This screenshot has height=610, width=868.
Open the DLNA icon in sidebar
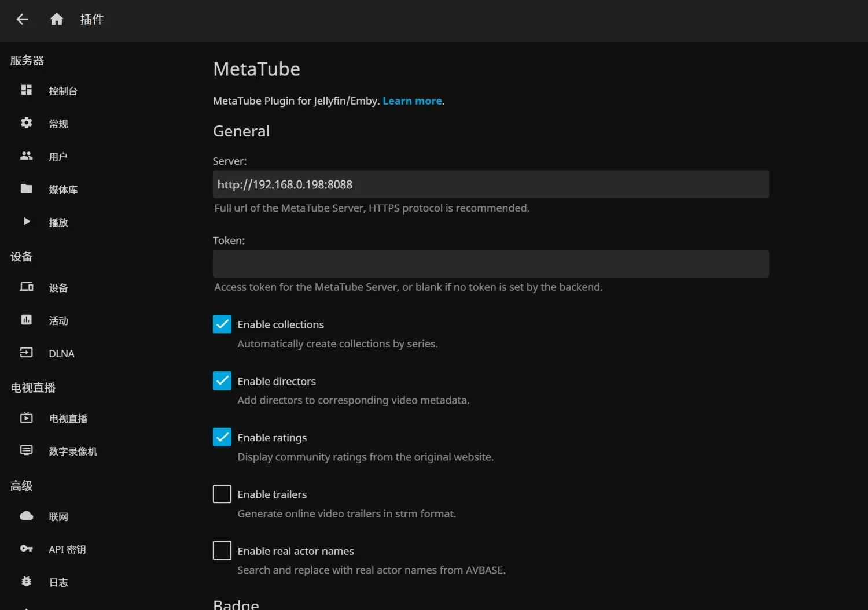click(x=27, y=353)
